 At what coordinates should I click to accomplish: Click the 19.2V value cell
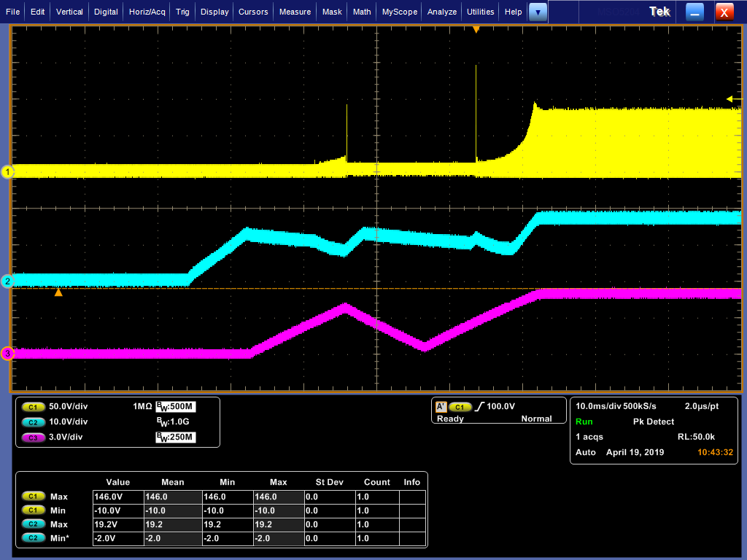coord(118,524)
